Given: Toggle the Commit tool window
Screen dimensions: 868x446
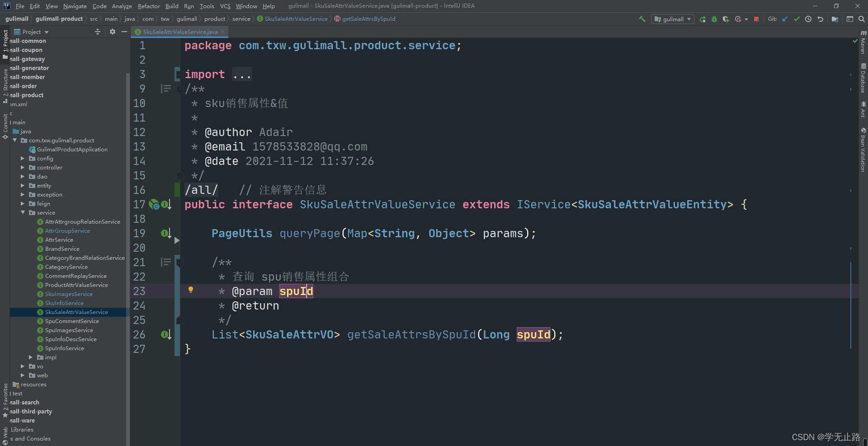Looking at the screenshot, I should [5, 126].
